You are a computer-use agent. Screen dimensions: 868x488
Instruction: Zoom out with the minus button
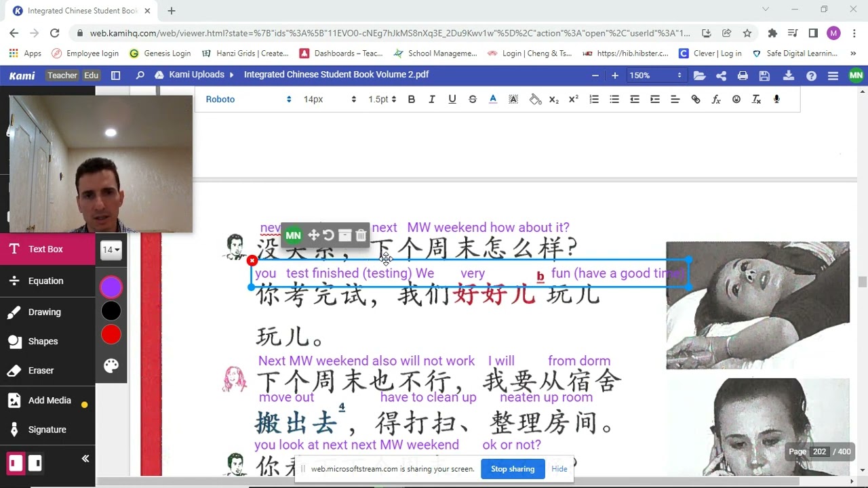click(595, 75)
